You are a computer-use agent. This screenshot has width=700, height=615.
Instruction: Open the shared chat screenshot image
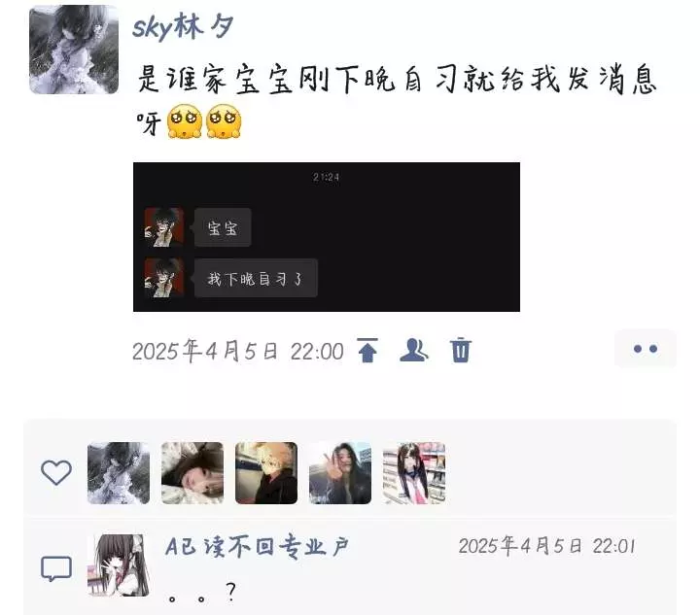[327, 237]
